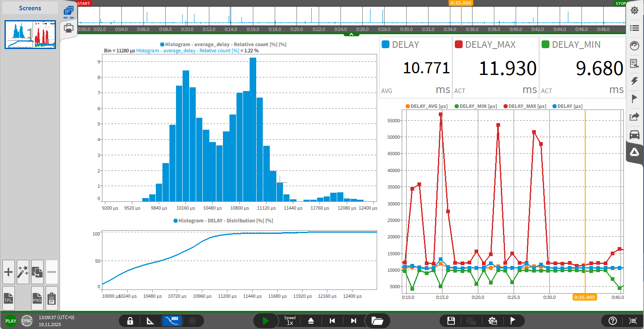Select the screen 1 thumbnail
The width and height of the screenshot is (644, 329).
coord(30,35)
